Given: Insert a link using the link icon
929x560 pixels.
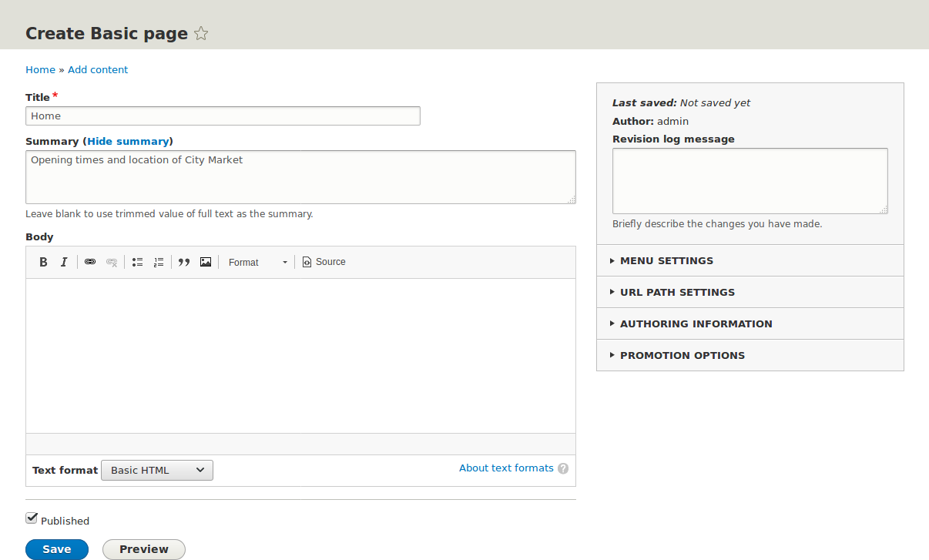Looking at the screenshot, I should 90,262.
